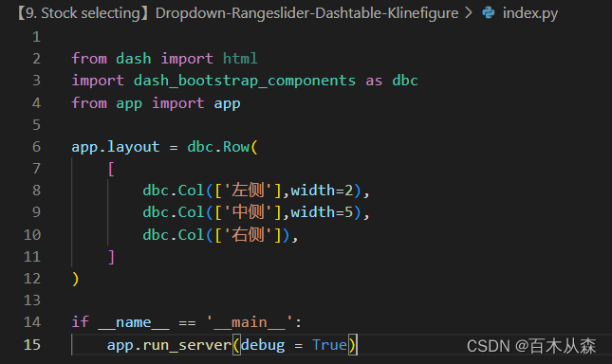
Task: Click 'app.layout' on line 6
Action: [116, 147]
